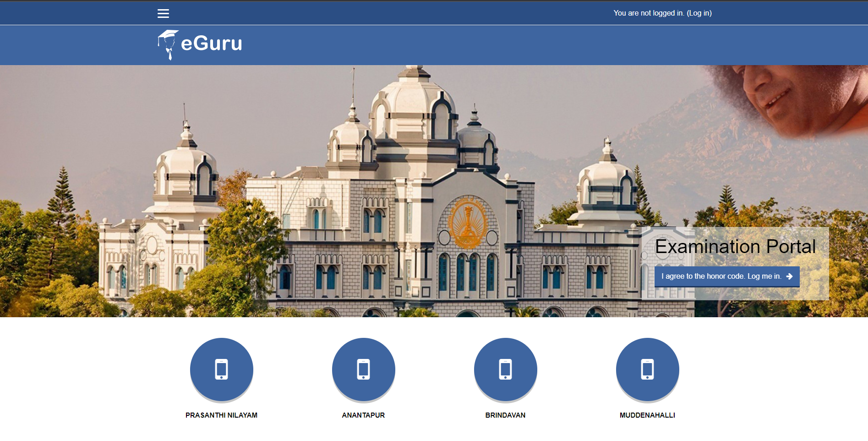The image size is (868, 441).
Task: Click the eGuru site title text
Action: tap(212, 44)
